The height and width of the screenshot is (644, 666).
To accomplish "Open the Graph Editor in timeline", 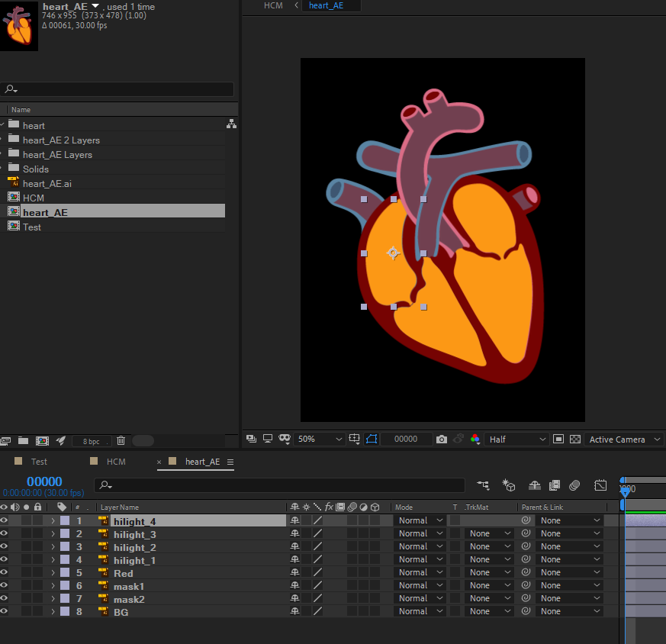I will tap(600, 485).
